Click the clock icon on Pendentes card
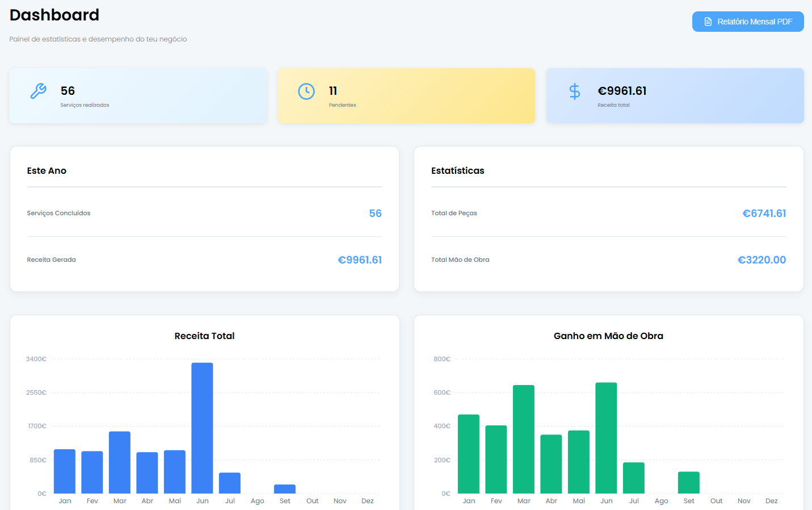Image resolution: width=812 pixels, height=510 pixels. point(306,91)
